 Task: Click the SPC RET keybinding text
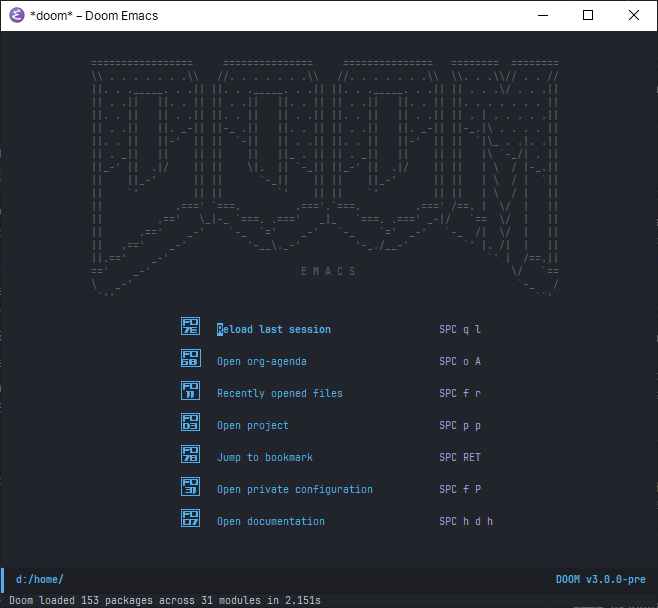[x=460, y=457]
